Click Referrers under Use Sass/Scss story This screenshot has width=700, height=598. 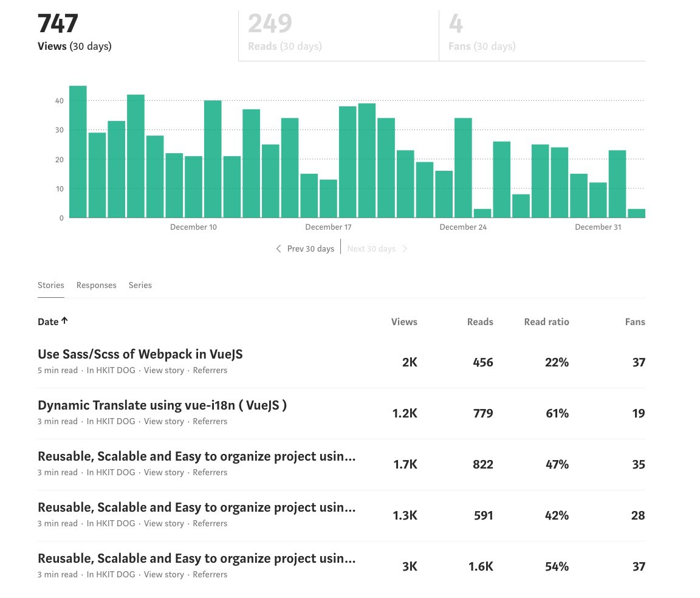210,370
